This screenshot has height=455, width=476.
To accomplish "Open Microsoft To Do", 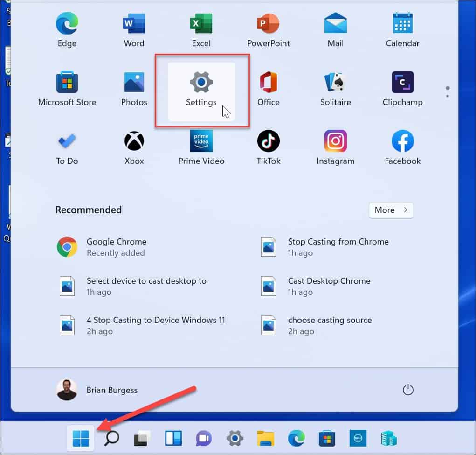I will [x=67, y=147].
